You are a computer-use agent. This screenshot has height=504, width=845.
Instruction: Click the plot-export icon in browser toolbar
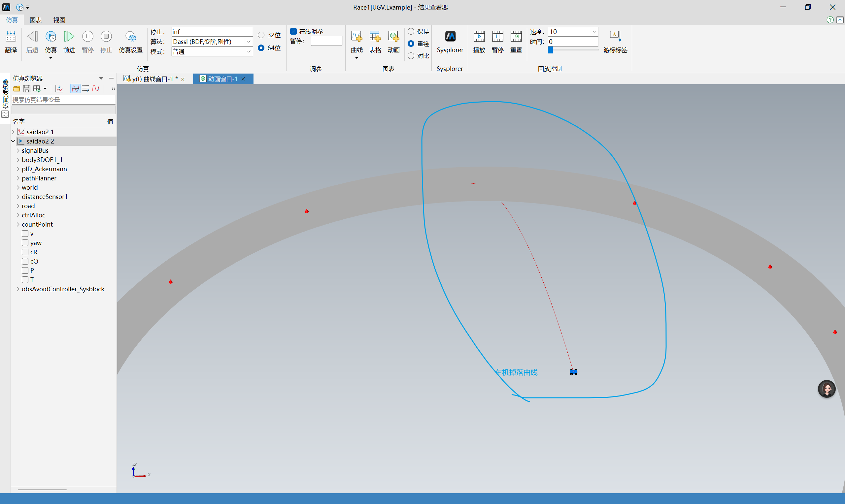point(59,89)
